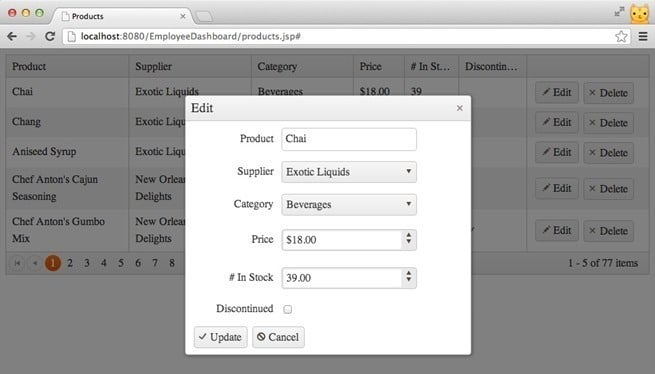
Task: Open the Supplier dropdown
Action: (349, 172)
